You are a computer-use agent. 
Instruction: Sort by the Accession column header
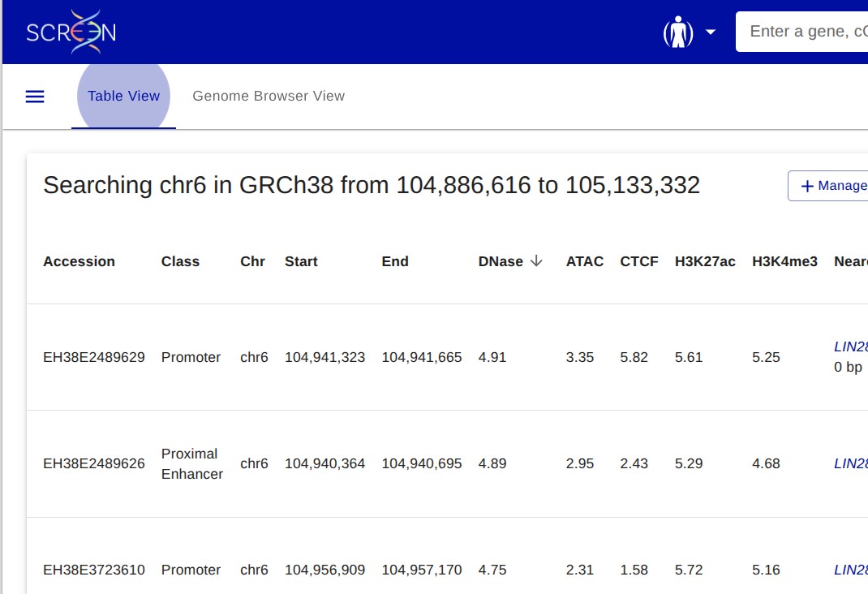pos(79,261)
